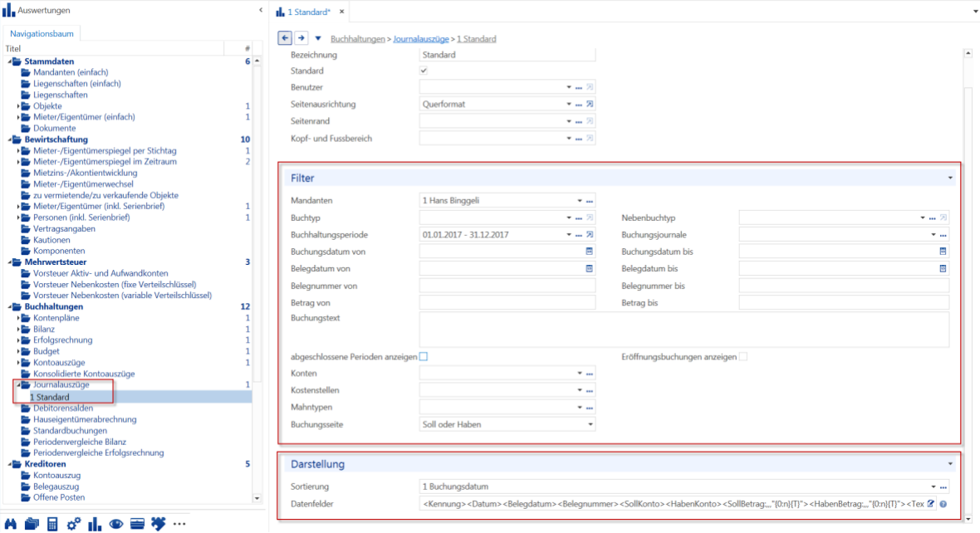Open the Mandanten dropdown arrow
The image size is (980, 533).
580,201
